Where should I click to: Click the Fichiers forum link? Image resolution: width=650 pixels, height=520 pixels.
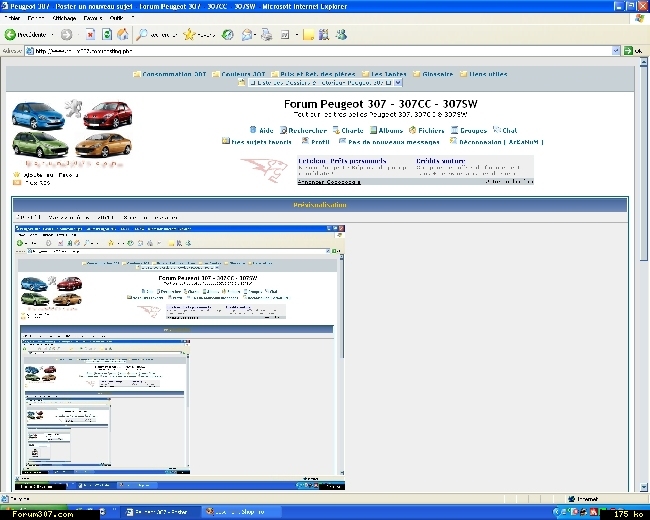(431, 131)
